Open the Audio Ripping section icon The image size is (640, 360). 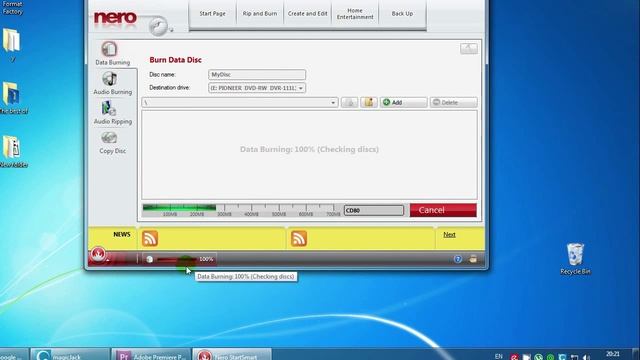(109, 109)
